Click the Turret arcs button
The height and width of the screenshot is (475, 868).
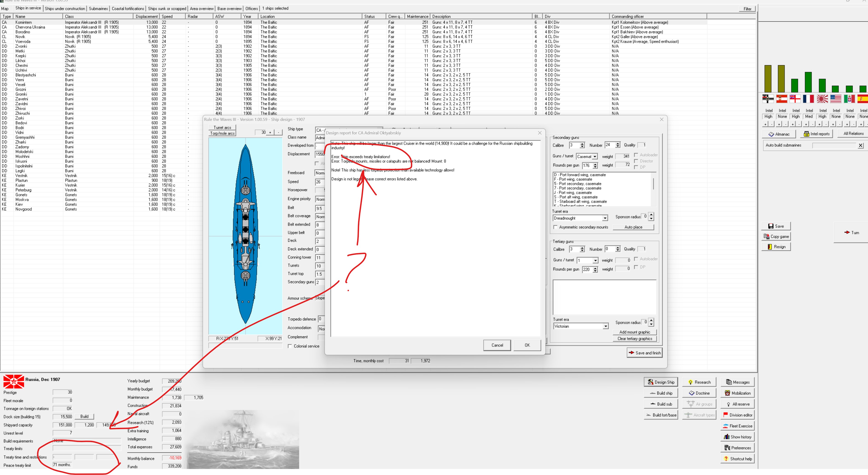coord(222,127)
